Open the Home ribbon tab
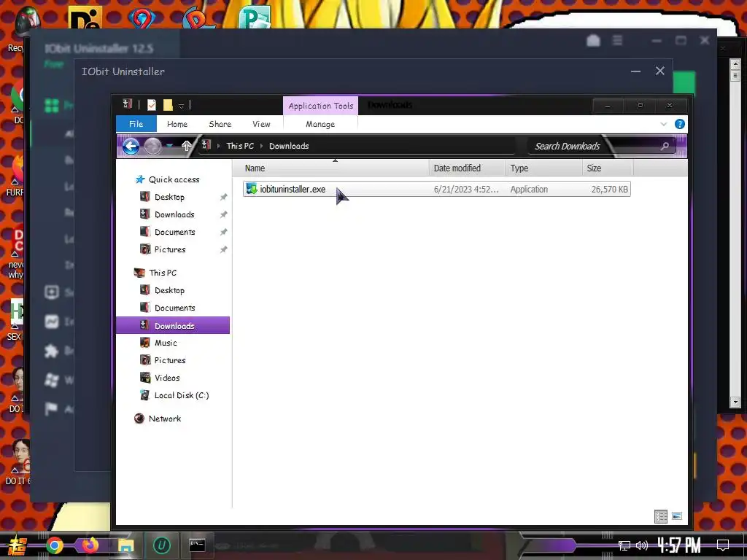 coord(177,124)
